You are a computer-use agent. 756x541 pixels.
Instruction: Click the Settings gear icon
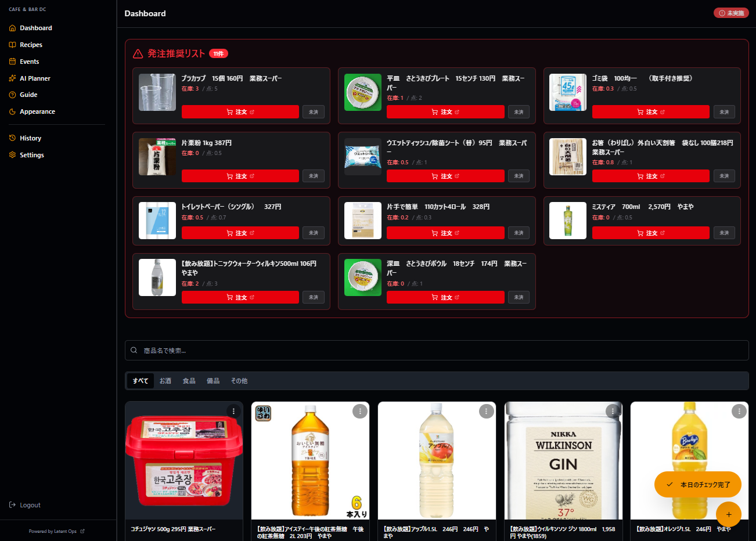pos(12,155)
